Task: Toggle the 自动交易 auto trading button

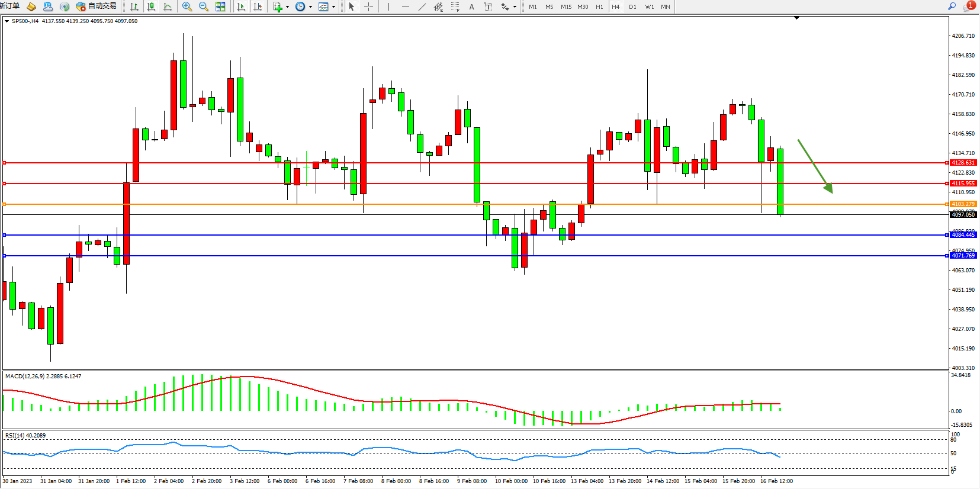Action: click(97, 6)
